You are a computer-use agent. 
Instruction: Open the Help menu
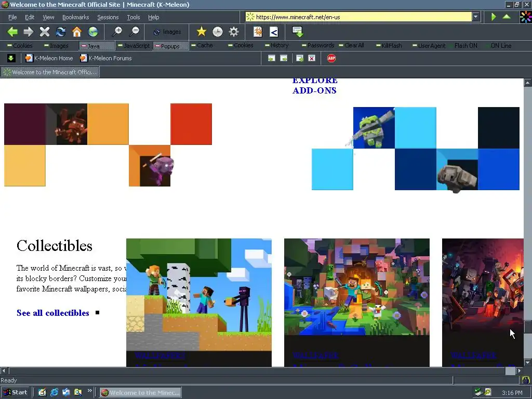(153, 17)
